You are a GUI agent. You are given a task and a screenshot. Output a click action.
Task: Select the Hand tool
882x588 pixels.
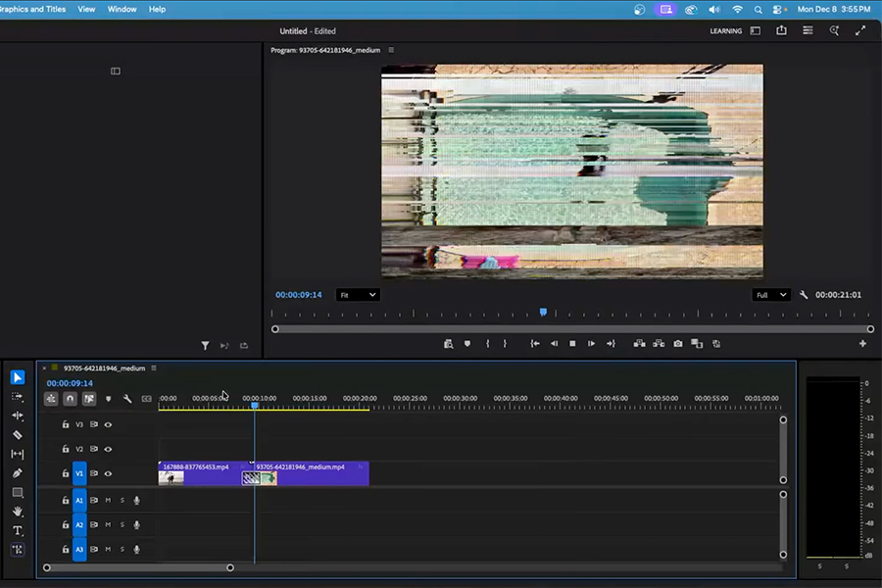pyautogui.click(x=15, y=511)
